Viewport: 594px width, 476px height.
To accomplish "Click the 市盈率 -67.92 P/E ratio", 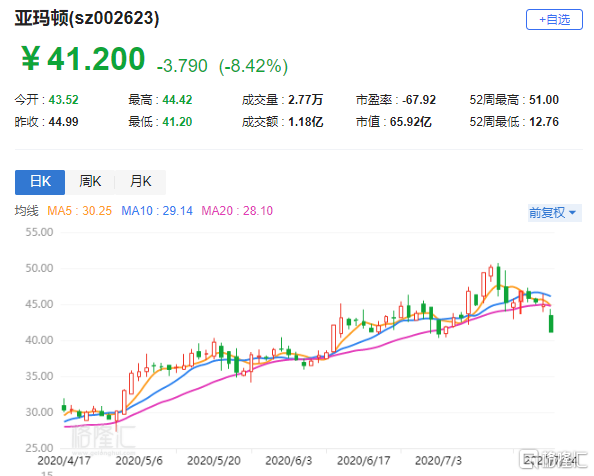I will point(396,100).
